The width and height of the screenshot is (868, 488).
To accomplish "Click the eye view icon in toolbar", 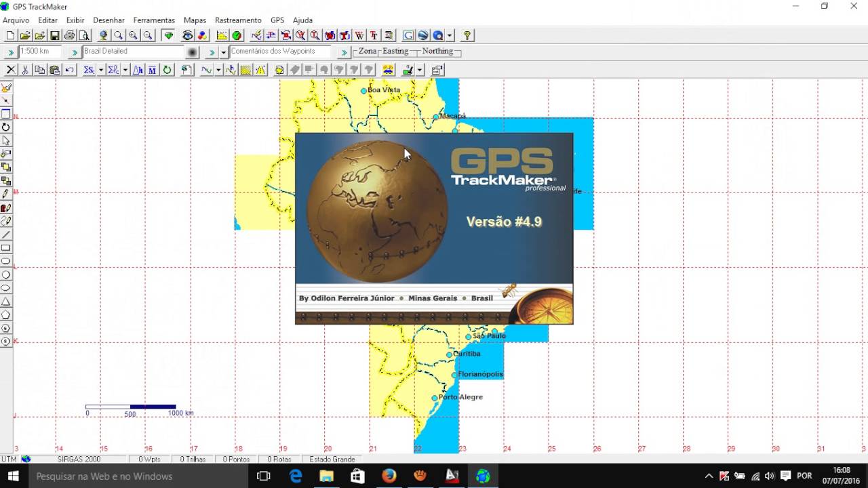I will point(188,35).
